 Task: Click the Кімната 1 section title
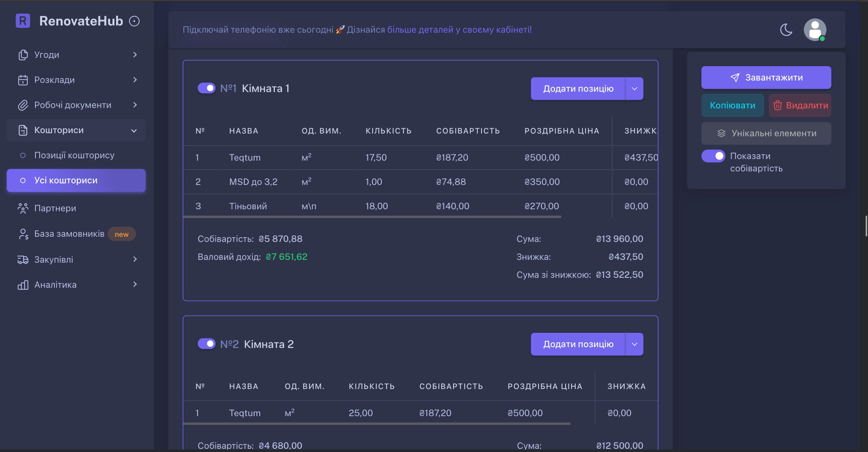coord(266,88)
